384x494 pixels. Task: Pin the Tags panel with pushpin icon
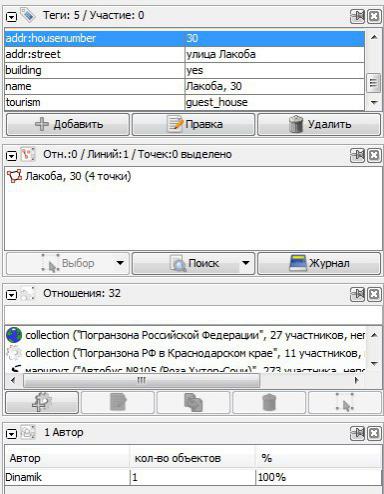[x=357, y=16]
